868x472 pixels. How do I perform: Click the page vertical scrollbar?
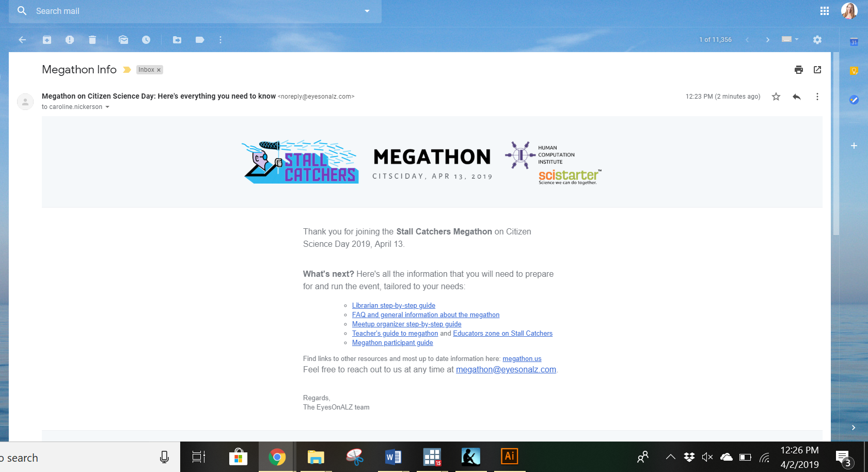(x=836, y=145)
